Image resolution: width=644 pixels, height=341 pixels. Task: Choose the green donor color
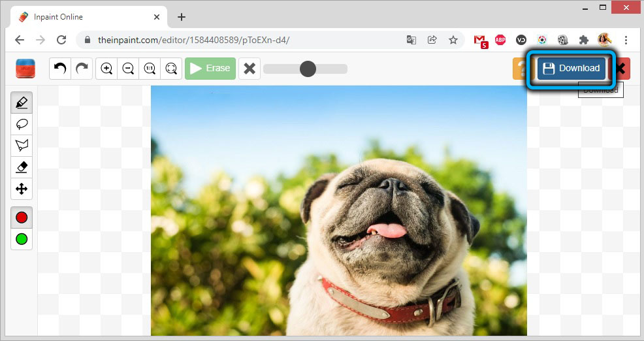click(22, 239)
